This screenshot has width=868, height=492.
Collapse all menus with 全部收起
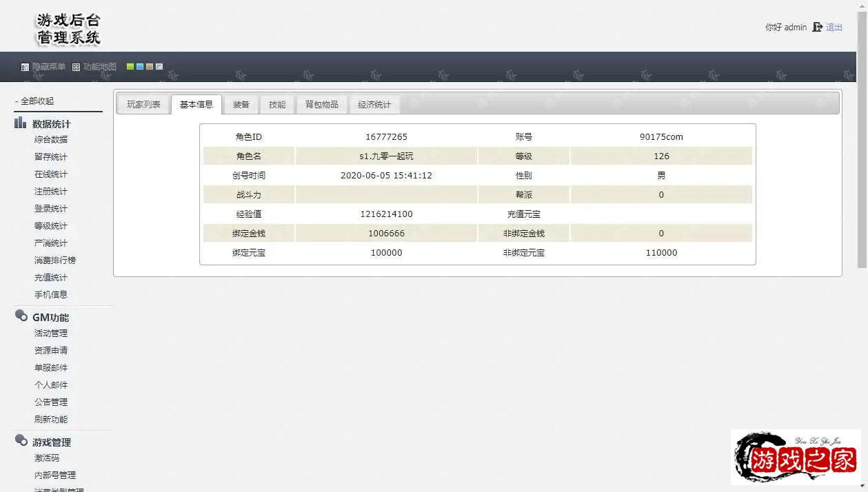(x=34, y=101)
